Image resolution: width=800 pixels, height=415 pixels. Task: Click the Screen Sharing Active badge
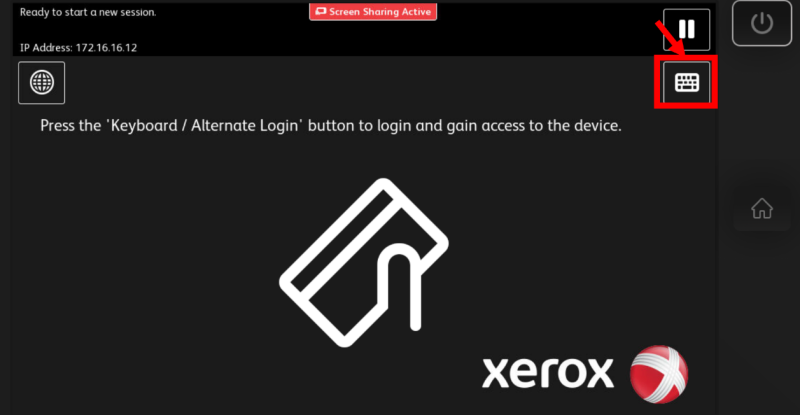373,12
